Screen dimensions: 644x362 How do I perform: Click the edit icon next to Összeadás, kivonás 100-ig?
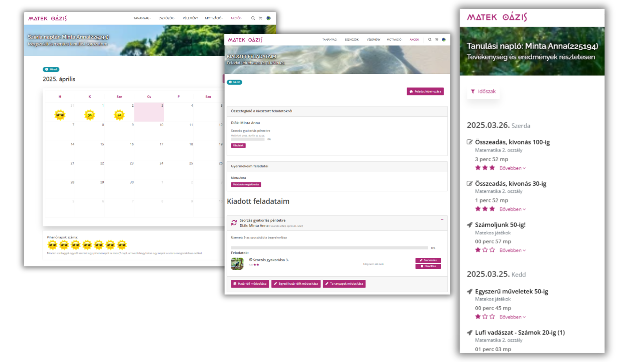(470, 142)
